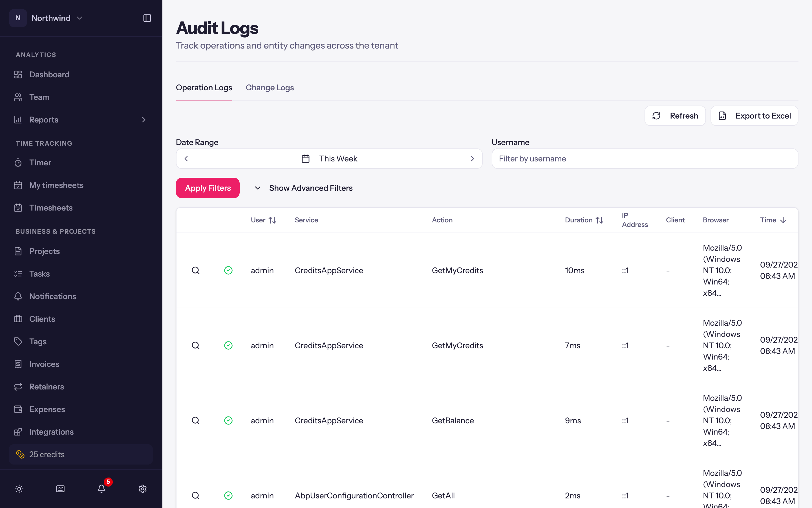Open the Invoices sidebar item
The height and width of the screenshot is (508, 812).
pos(81,364)
